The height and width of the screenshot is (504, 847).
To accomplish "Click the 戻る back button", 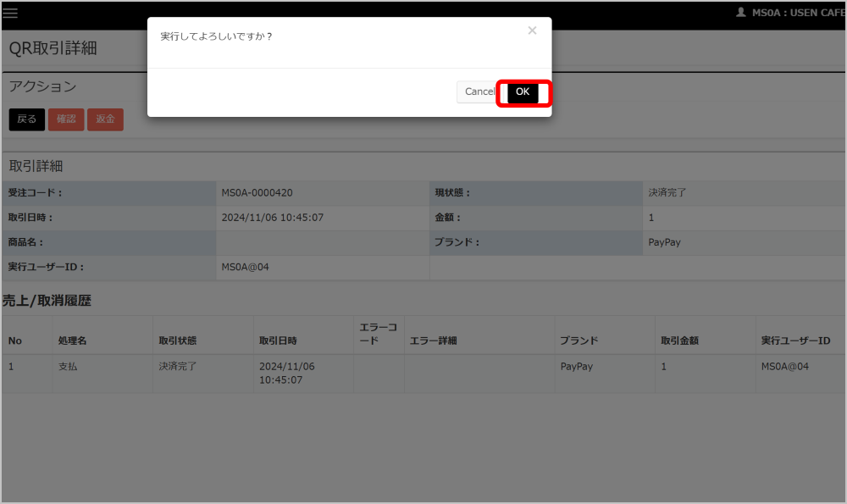I will (x=27, y=119).
